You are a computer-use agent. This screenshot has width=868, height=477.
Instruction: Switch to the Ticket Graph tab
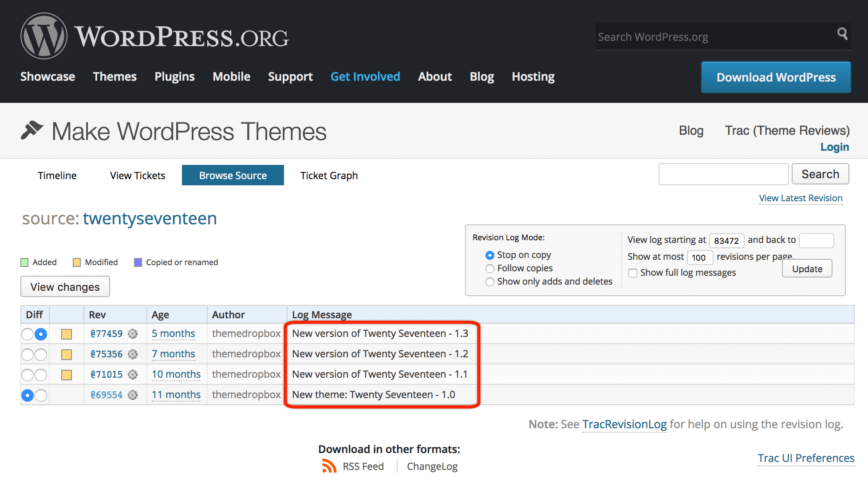point(329,176)
